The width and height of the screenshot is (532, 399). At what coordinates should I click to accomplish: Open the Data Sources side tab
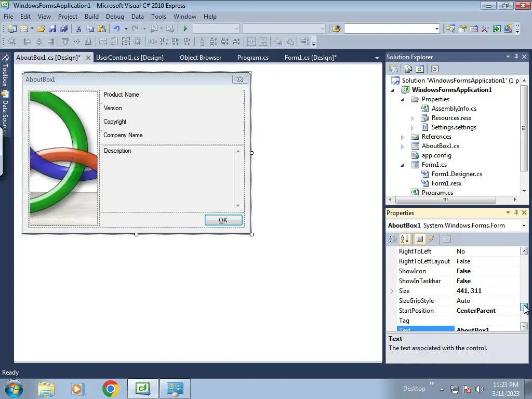(x=5, y=113)
